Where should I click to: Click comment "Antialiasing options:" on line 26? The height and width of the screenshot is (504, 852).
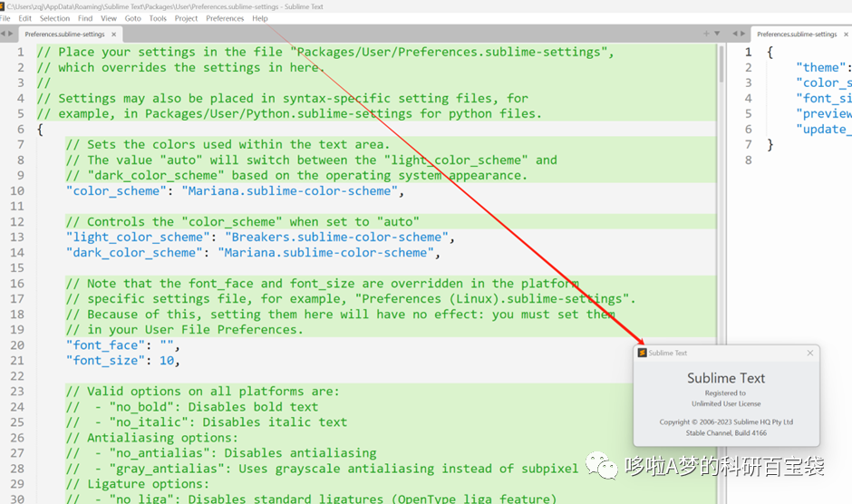pyautogui.click(x=151, y=438)
